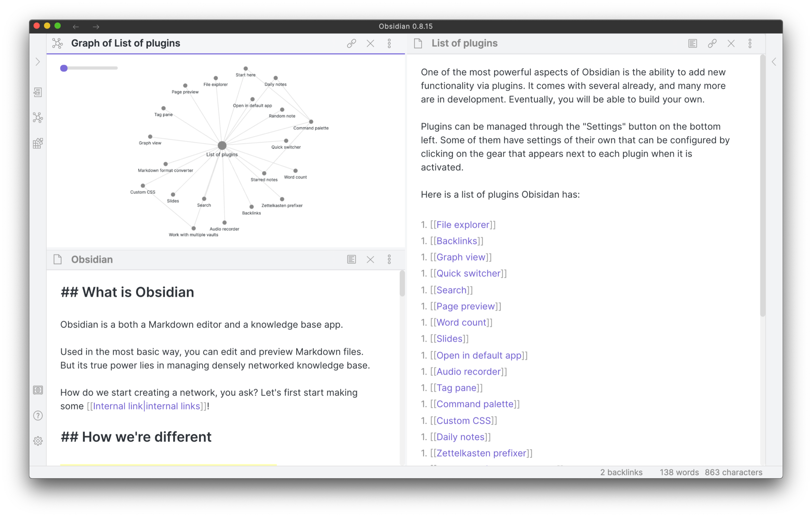Open Settings via the gear icon
Viewport: 812px width, 517px height.
point(38,440)
